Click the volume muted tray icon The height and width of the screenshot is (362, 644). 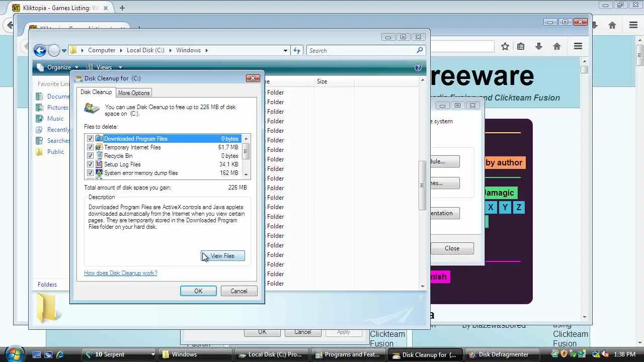click(x=605, y=354)
